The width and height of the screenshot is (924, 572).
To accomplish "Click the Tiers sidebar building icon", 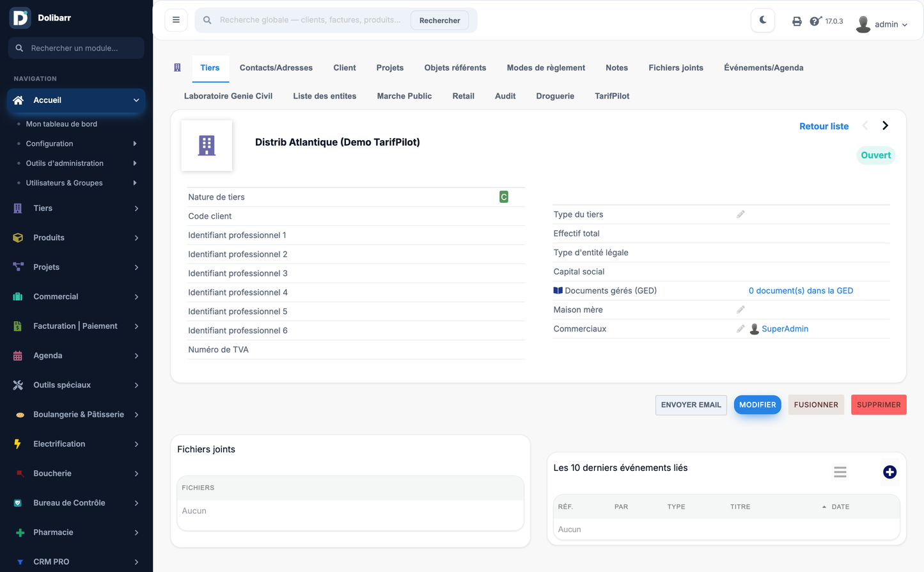I will (18, 209).
